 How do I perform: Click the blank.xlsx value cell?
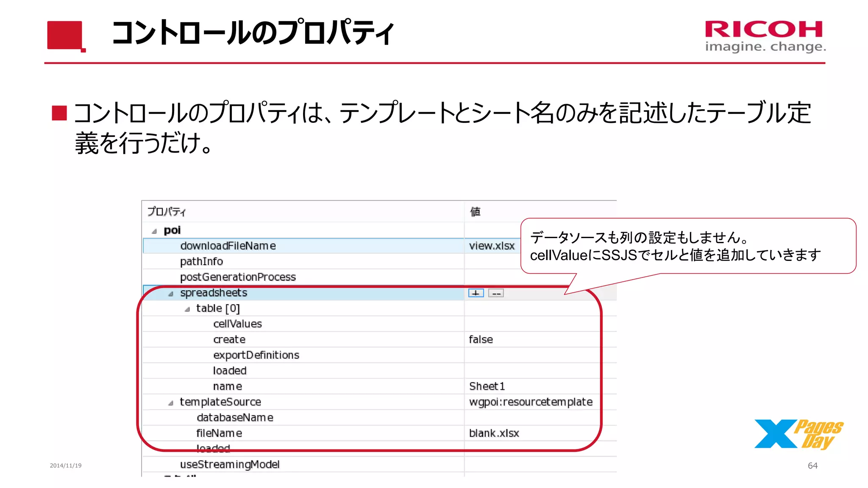click(x=494, y=433)
